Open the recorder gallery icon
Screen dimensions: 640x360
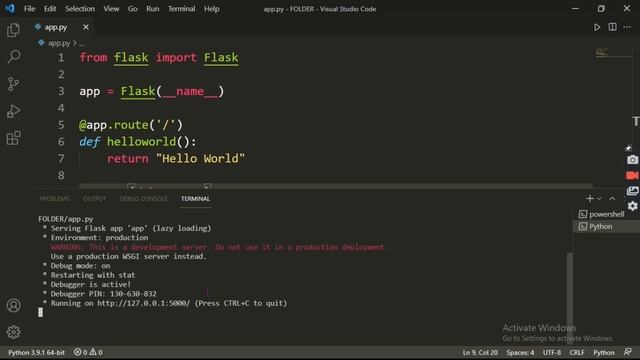pos(632,191)
